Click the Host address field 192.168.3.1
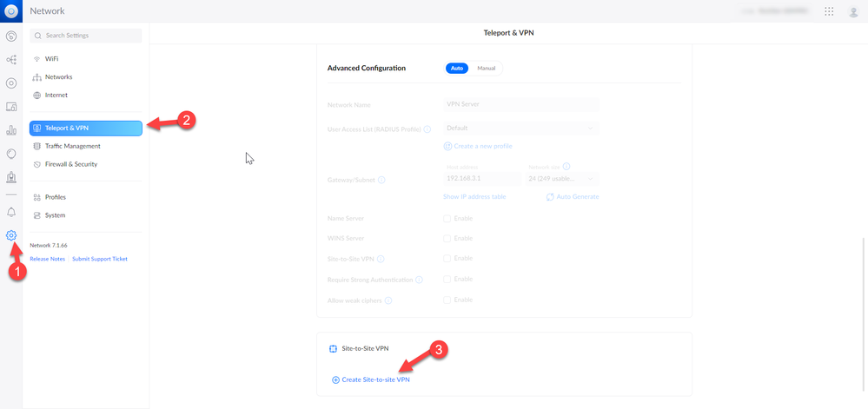 point(482,179)
